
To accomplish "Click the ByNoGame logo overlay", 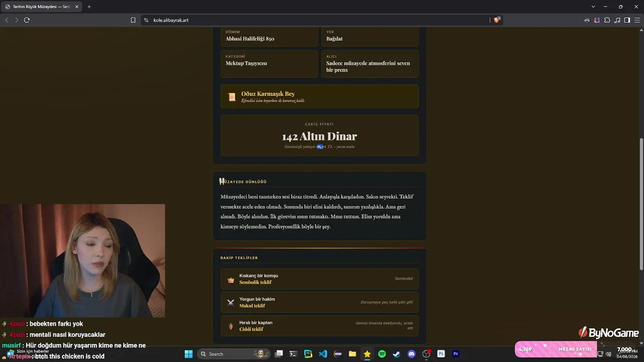I will 608,333.
